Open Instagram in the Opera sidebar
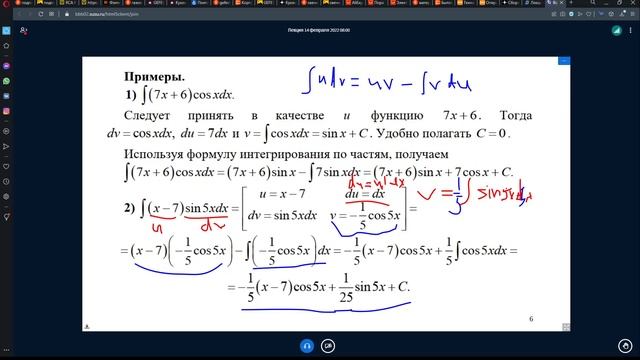640x360 pixels. 6,111
